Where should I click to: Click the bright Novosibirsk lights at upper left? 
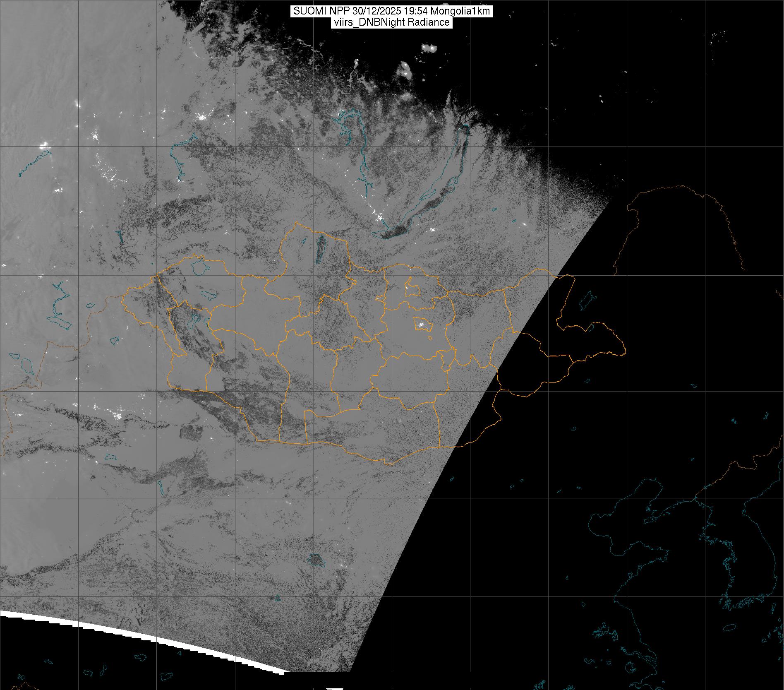44,146
